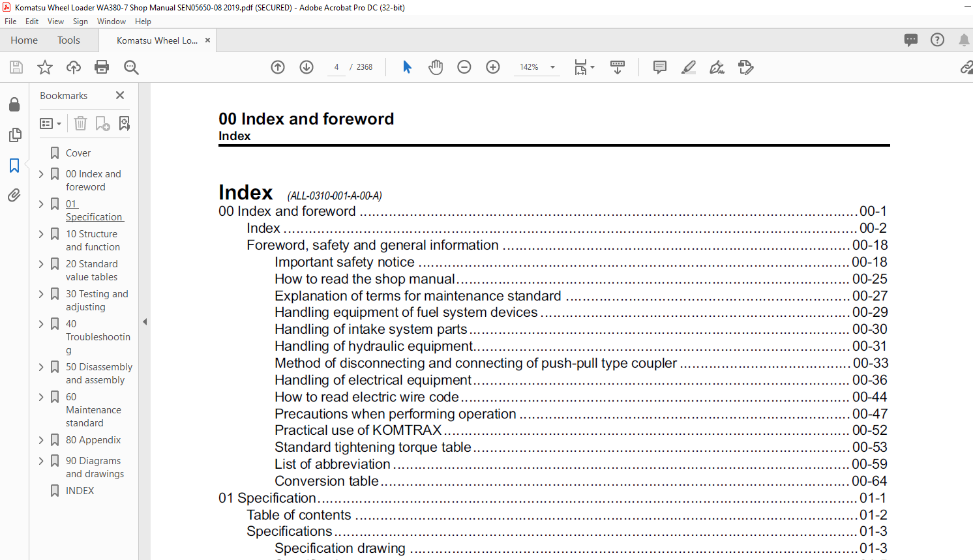Open the notifications bell
Screen dimensions: 973x560
tap(964, 40)
